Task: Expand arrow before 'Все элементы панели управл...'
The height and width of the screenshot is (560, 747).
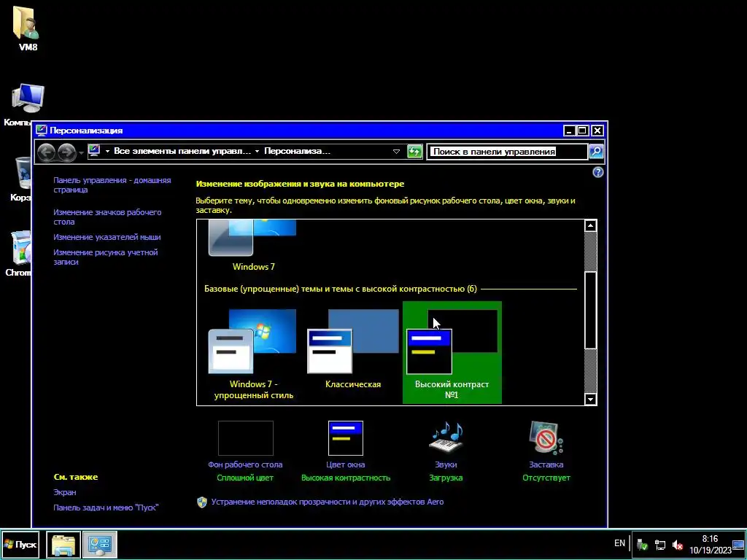Action: [108, 152]
